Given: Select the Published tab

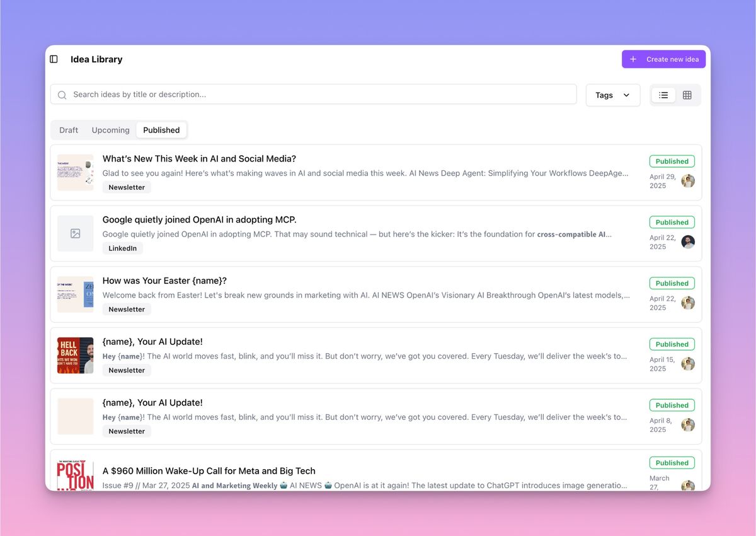Looking at the screenshot, I should (x=161, y=130).
